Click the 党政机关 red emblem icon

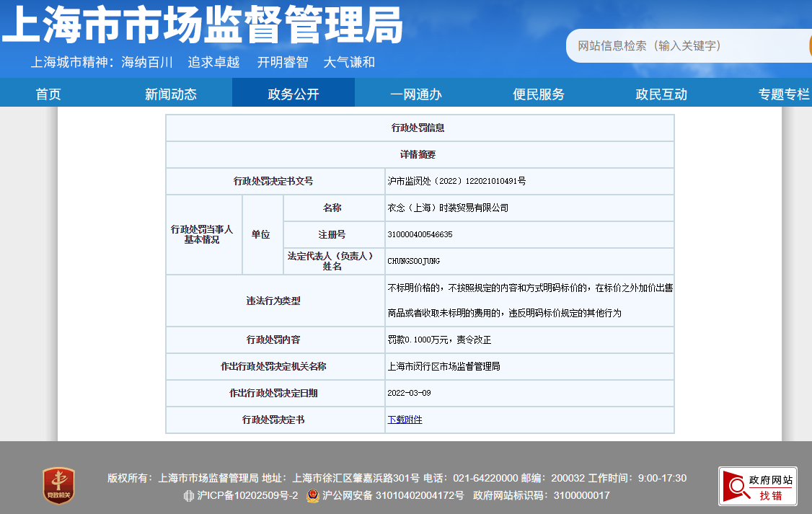point(58,486)
